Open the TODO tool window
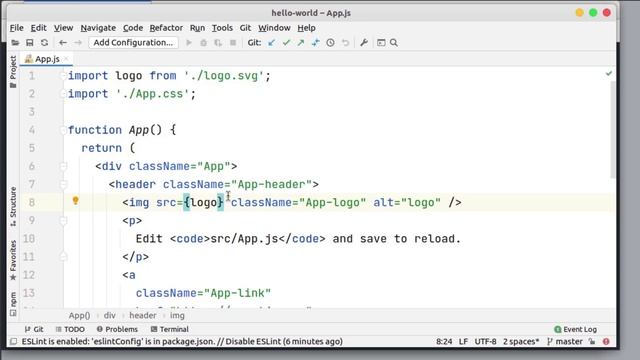The image size is (640, 360). point(70,329)
